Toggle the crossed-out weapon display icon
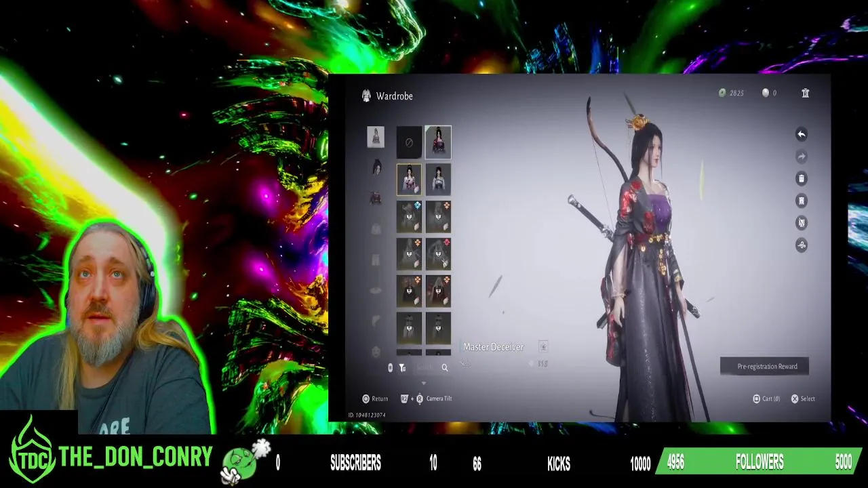Image resolution: width=868 pixels, height=488 pixels. (801, 223)
